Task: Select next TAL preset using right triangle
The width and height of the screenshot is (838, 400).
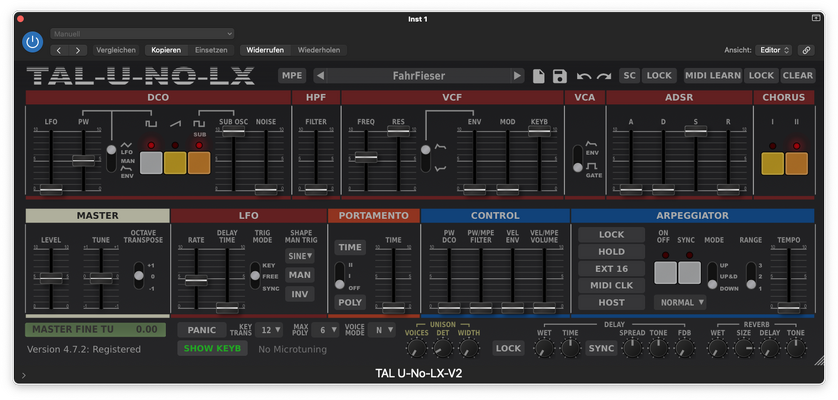Action: (x=517, y=76)
